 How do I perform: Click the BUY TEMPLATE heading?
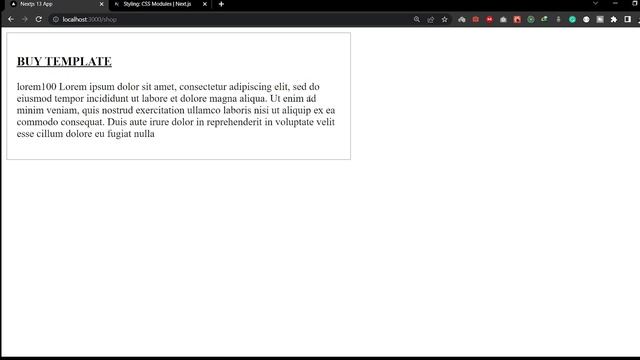64,61
